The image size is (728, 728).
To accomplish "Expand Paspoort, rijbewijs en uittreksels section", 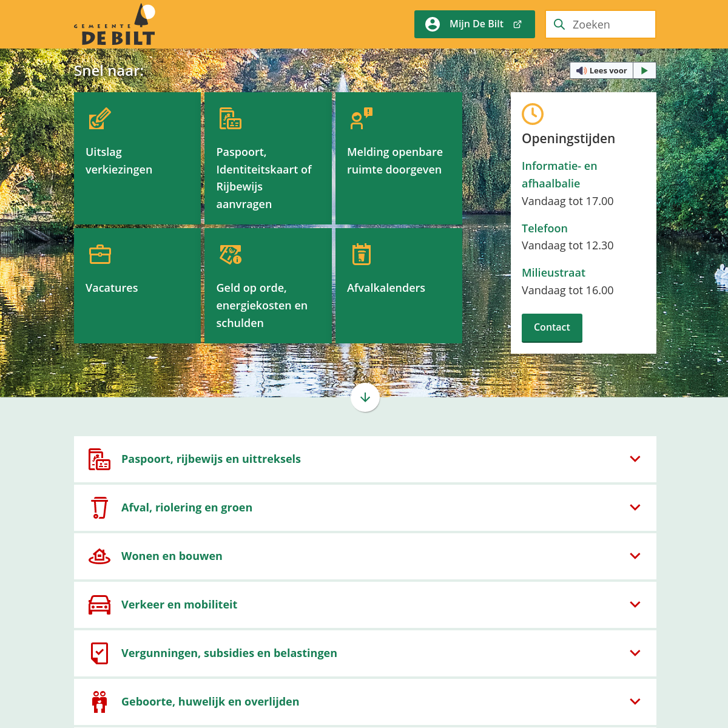I will pyautogui.click(x=365, y=459).
